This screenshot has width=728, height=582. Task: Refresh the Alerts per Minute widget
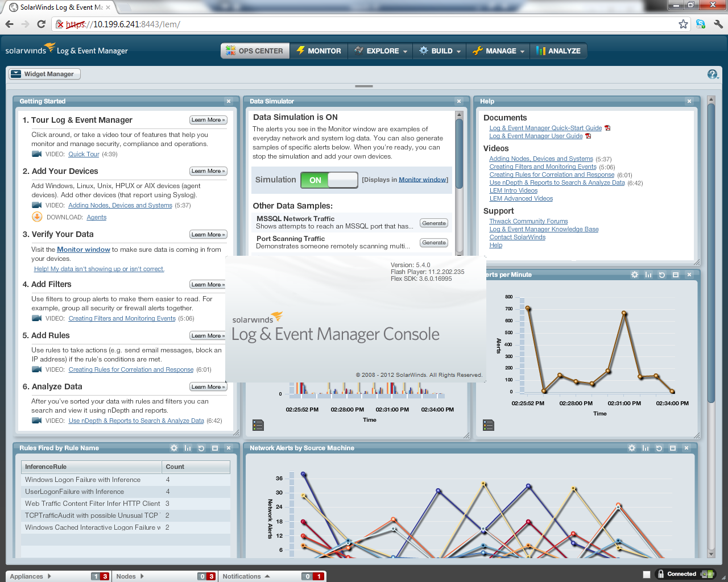(x=661, y=275)
